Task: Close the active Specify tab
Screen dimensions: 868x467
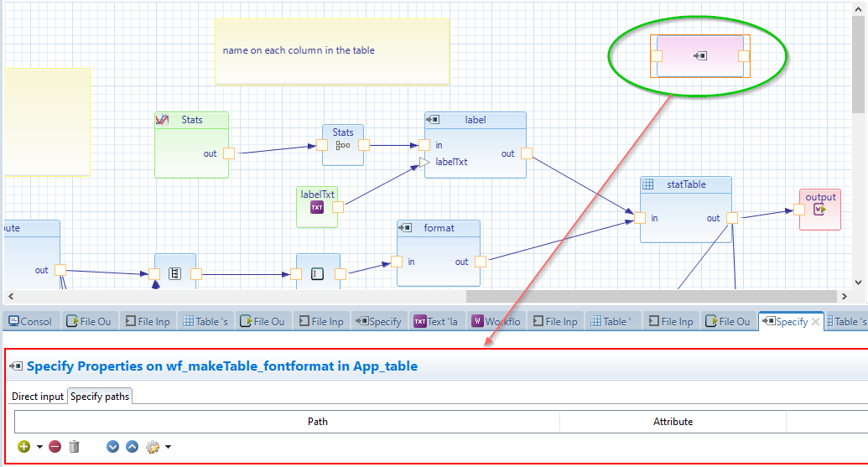Action: 815,321
